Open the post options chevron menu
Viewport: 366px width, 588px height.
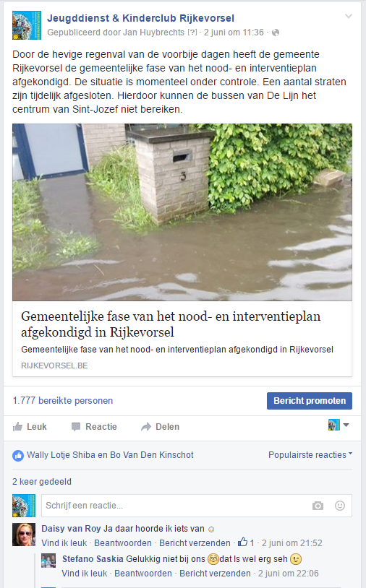(x=349, y=17)
